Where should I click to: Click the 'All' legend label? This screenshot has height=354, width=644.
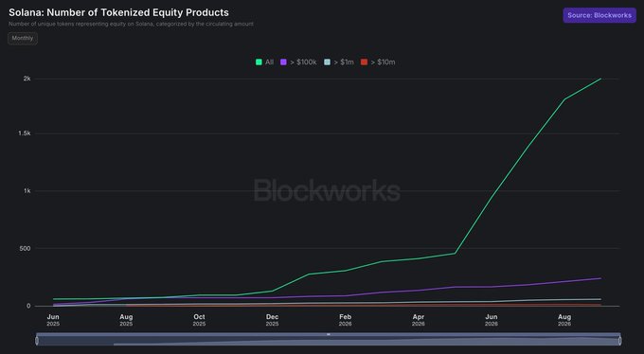[269, 62]
